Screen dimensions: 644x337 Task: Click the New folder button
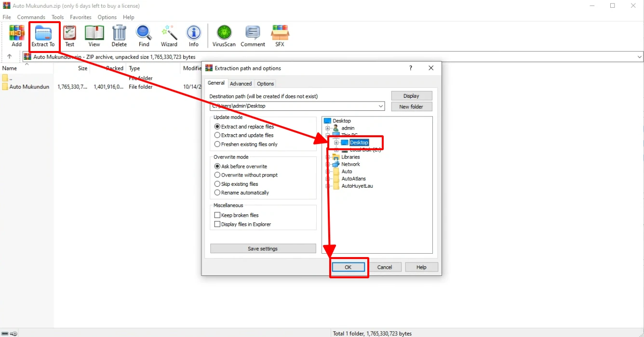coord(412,106)
